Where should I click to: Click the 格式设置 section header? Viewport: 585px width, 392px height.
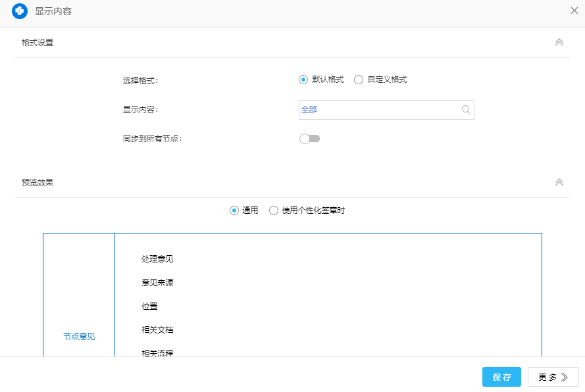[x=38, y=42]
